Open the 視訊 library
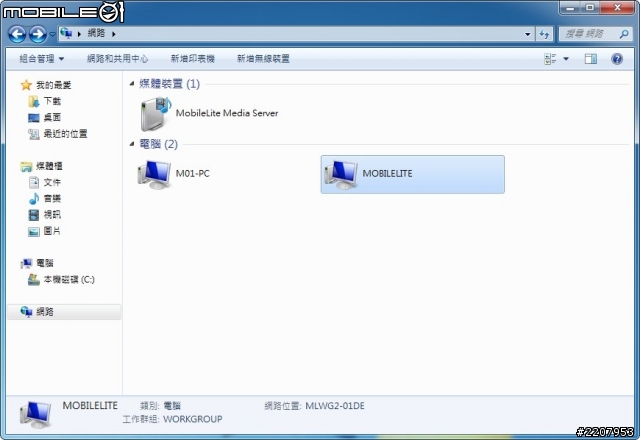Viewport: 640px width, 440px height. click(x=52, y=214)
